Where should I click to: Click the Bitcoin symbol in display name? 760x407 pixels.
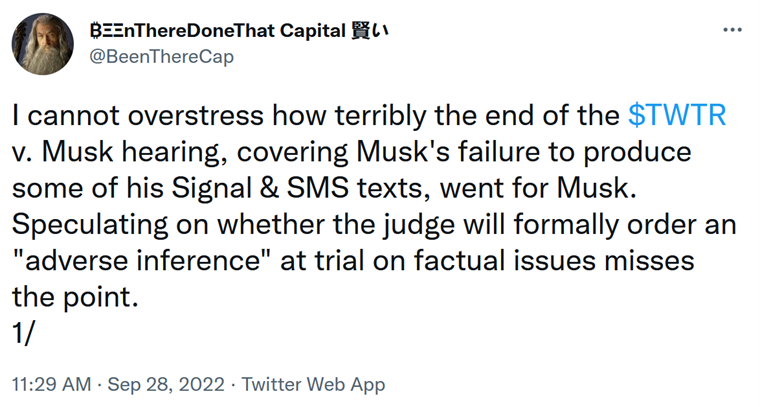point(95,31)
